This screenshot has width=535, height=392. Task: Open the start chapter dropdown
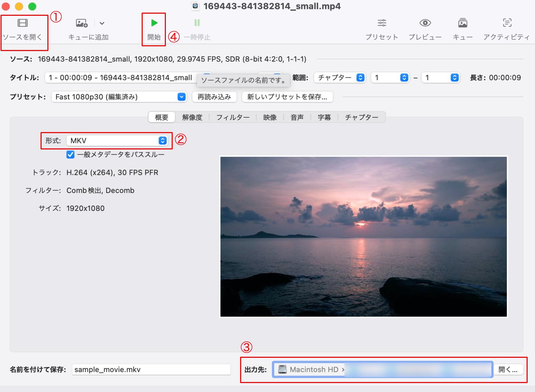coord(390,78)
